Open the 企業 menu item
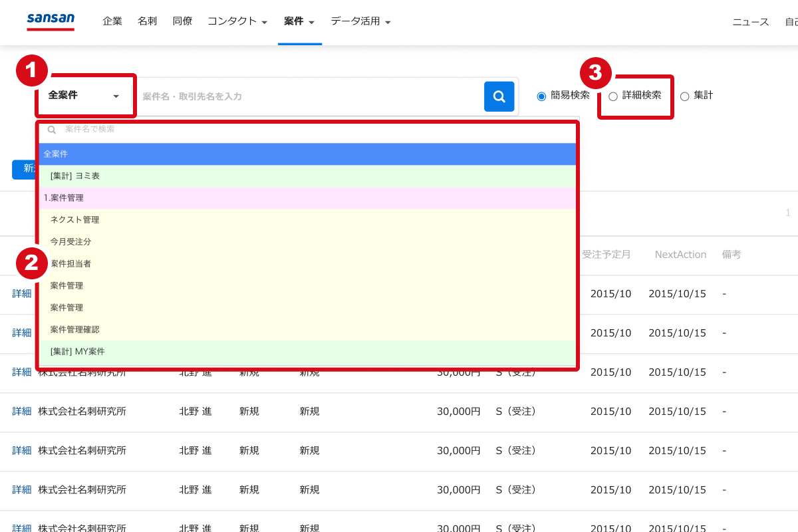The width and height of the screenshot is (798, 532). click(112, 21)
